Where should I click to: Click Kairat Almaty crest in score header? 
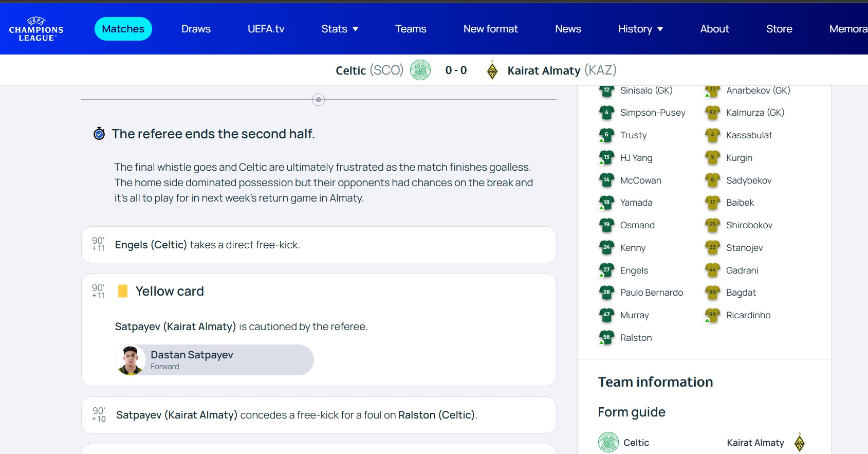pyautogui.click(x=492, y=70)
